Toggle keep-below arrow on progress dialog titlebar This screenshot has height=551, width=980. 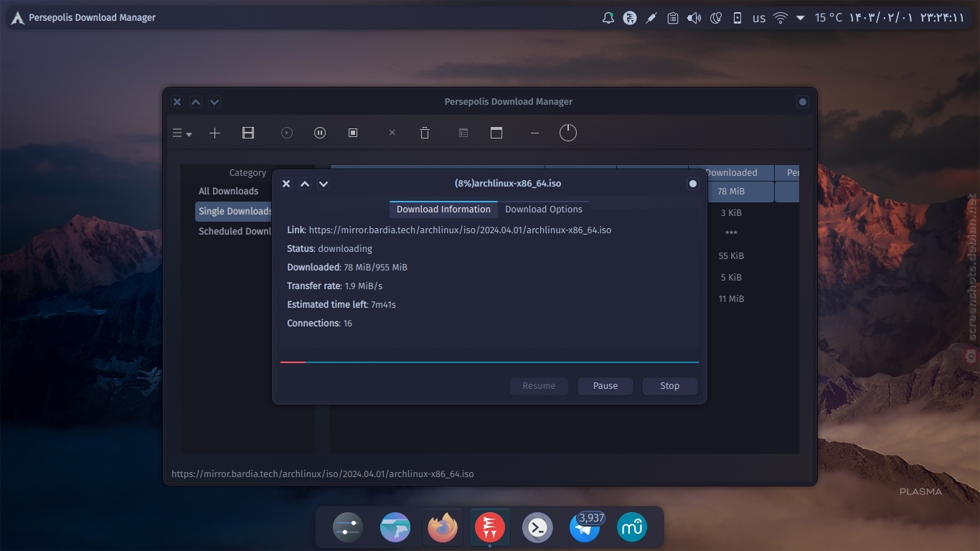click(x=324, y=184)
